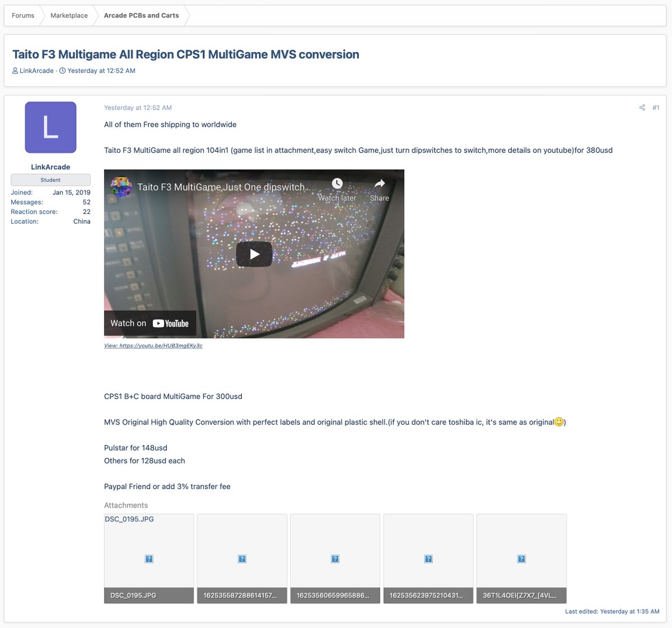Open the DSC_0195.JPG attachment thumbnail
This screenshot has height=628, width=672.
(149, 559)
